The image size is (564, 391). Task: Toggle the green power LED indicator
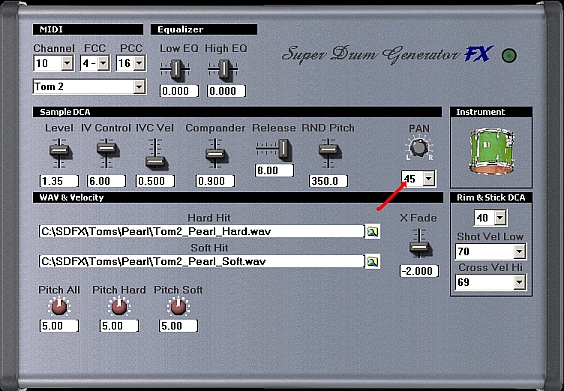click(509, 56)
